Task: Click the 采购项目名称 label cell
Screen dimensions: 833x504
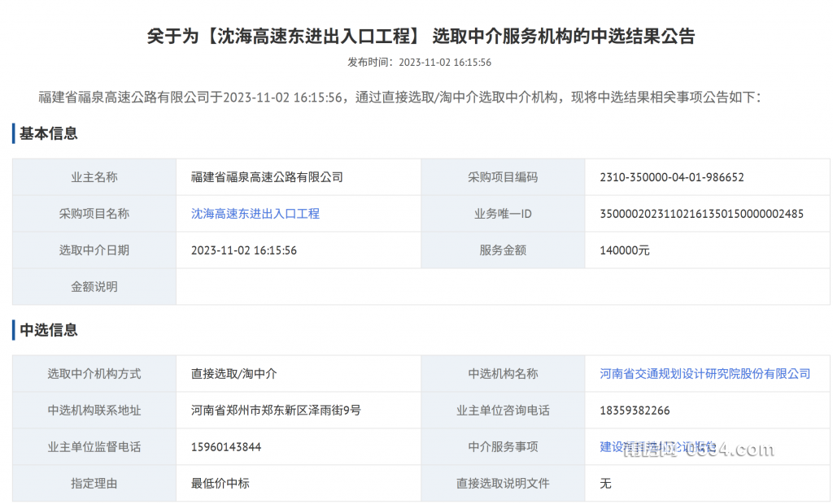Action: pyautogui.click(x=94, y=214)
